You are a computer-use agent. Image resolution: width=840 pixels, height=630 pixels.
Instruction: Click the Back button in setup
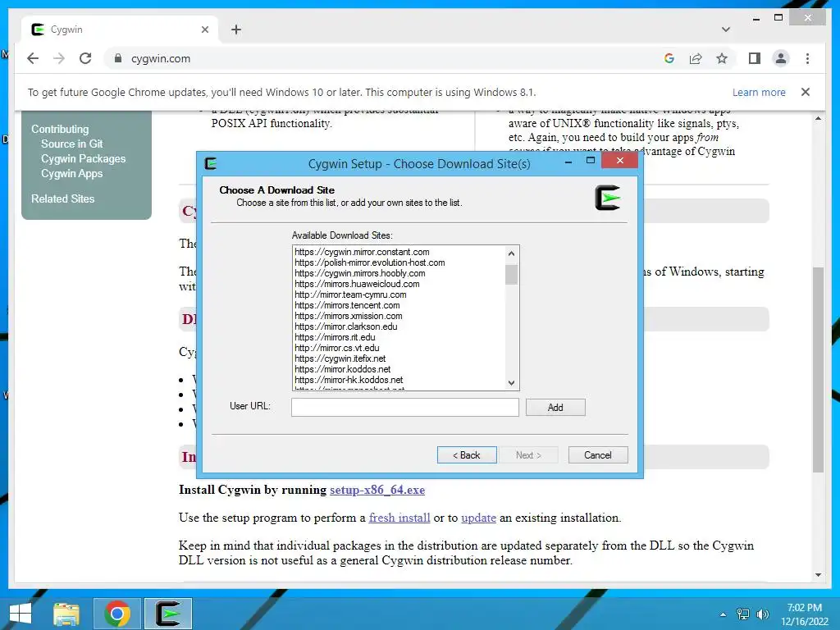[x=467, y=454]
